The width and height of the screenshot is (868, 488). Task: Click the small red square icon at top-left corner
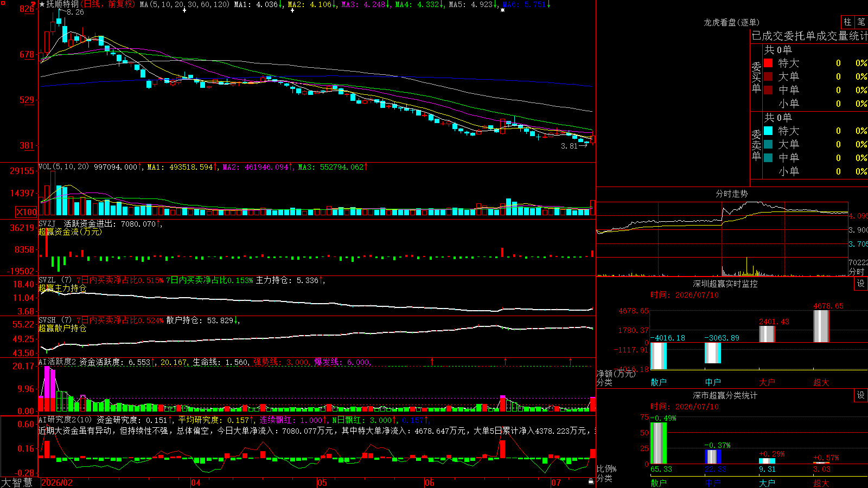pos(3,3)
